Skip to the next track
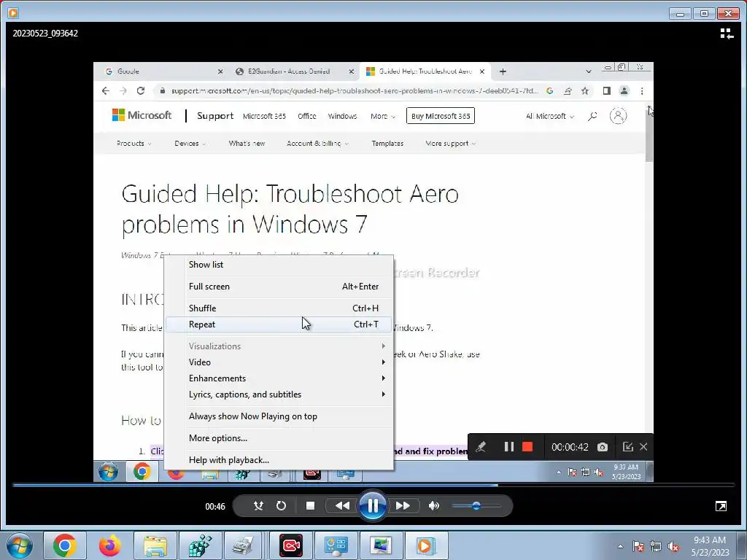This screenshot has height=560, width=747. coord(403,506)
